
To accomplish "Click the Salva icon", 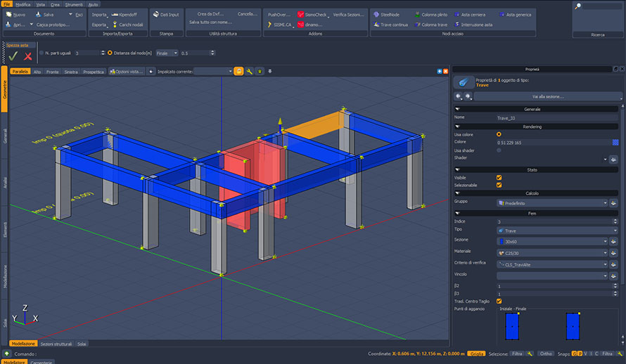I will [x=38, y=14].
